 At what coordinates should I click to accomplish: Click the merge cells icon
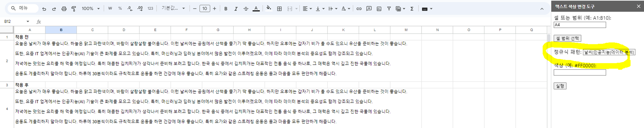tap(290, 9)
